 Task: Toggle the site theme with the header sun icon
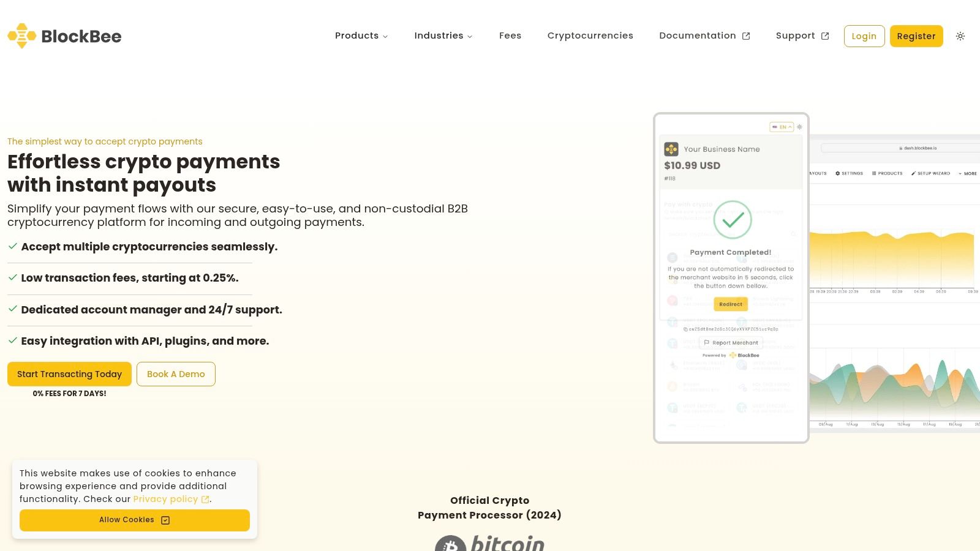pos(960,36)
